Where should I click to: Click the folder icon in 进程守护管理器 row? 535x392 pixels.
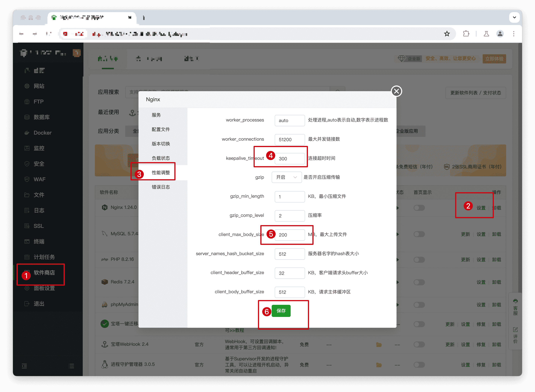(x=379, y=365)
